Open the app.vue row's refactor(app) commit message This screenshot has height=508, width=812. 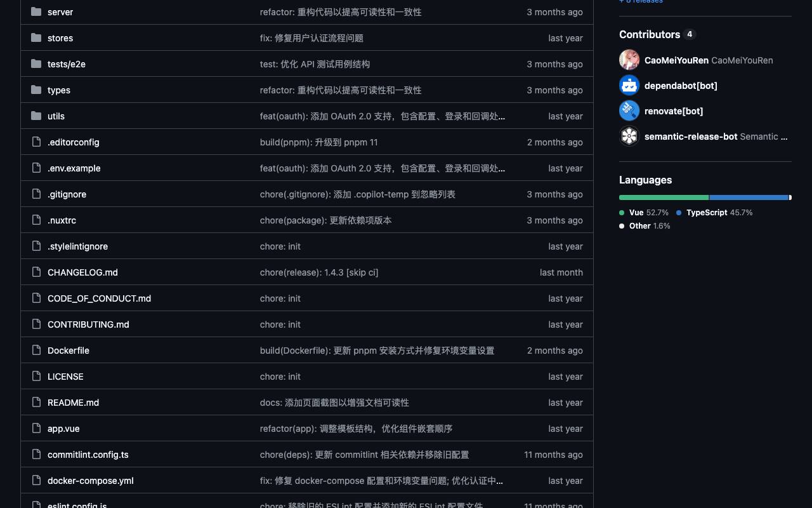click(357, 429)
